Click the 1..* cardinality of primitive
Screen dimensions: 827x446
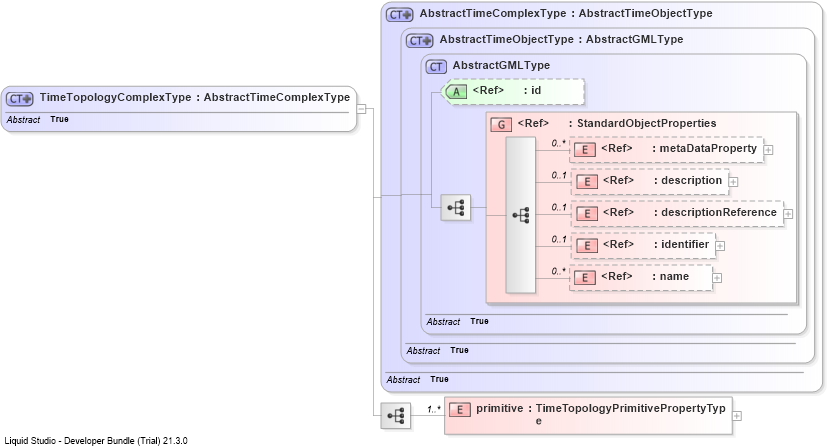pos(434,409)
